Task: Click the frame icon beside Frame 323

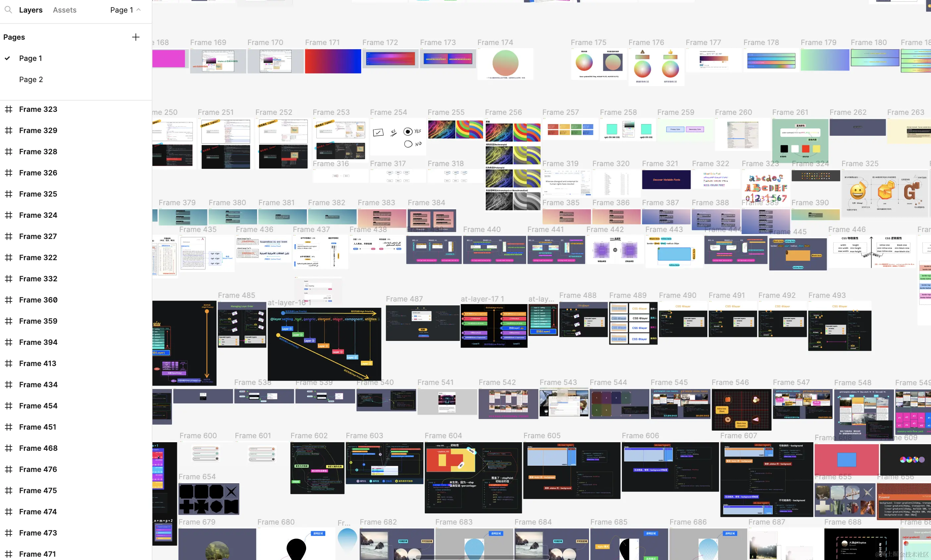Action: pyautogui.click(x=9, y=110)
